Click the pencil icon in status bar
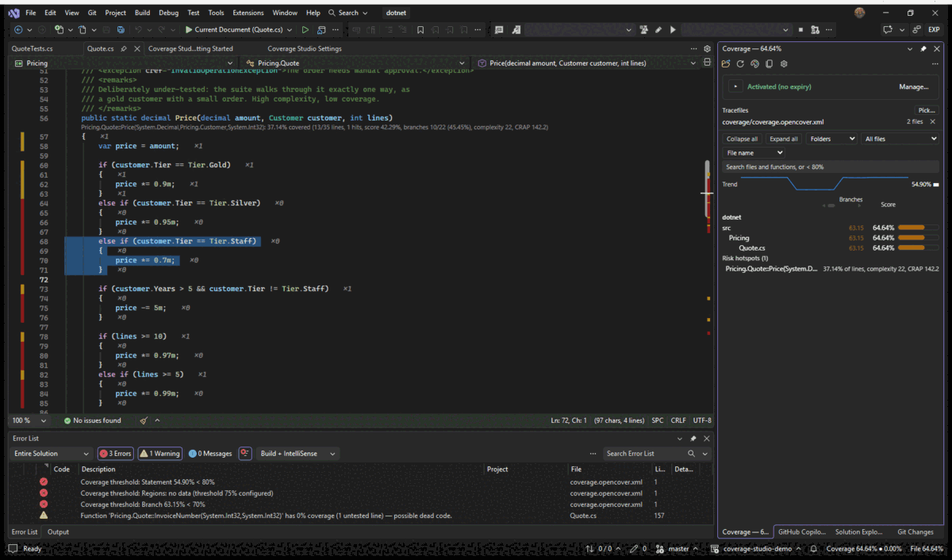Screen dimensions: 952x560 (x=635, y=548)
